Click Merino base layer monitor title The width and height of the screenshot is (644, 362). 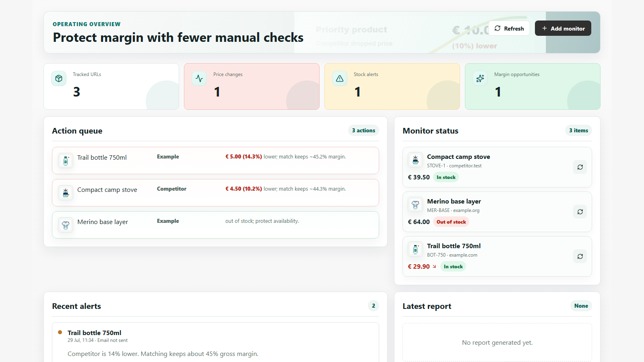pyautogui.click(x=454, y=202)
